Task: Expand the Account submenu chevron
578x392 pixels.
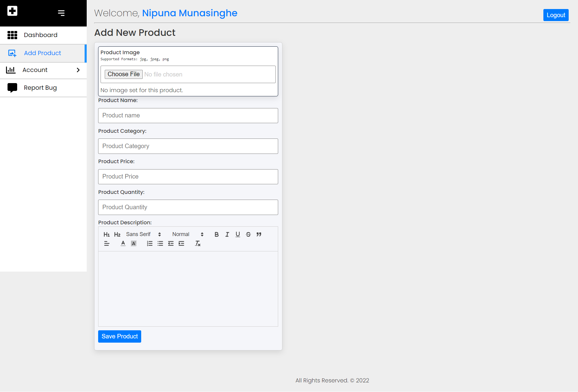Action: (78, 70)
